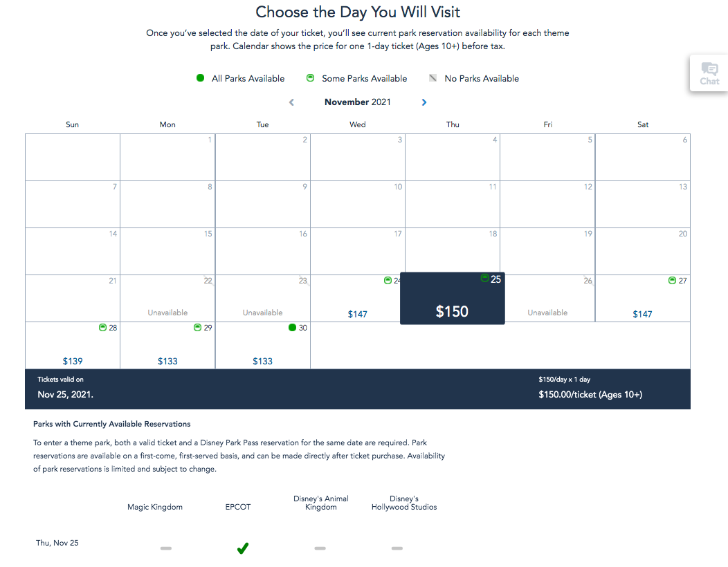Choose November 29 for $133
Screen dimensions: 728x567
(x=167, y=346)
